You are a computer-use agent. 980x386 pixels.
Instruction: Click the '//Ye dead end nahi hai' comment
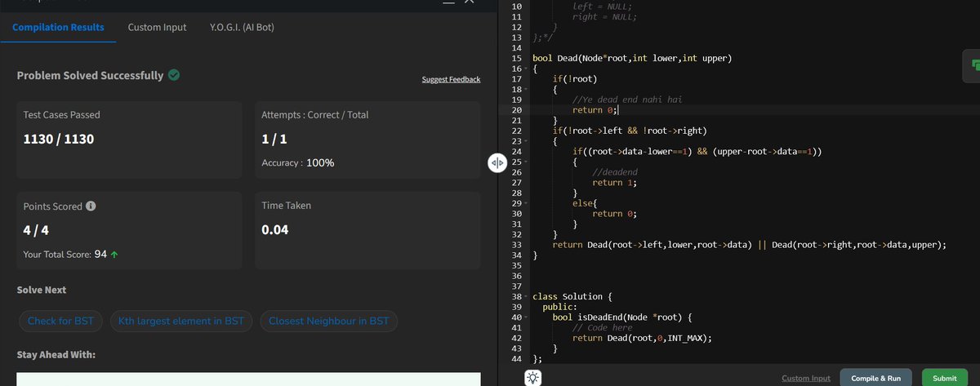[626, 100]
